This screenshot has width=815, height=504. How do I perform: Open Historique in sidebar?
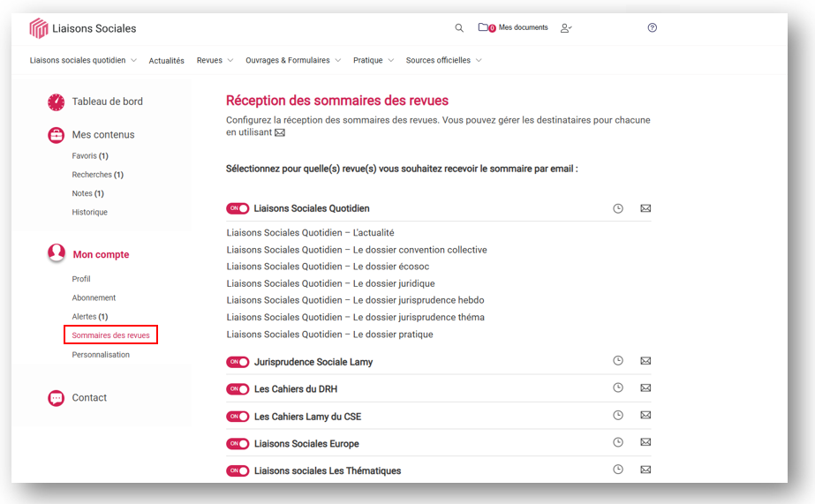(89, 212)
